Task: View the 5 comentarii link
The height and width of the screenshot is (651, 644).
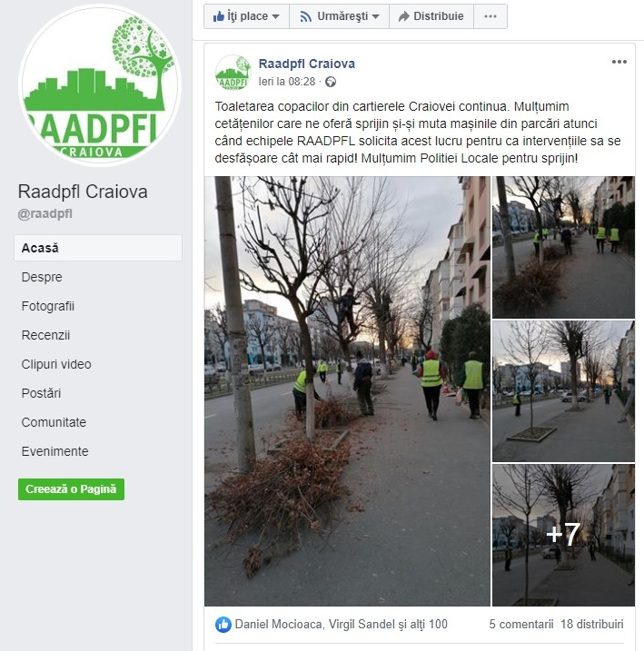Action: point(521,624)
